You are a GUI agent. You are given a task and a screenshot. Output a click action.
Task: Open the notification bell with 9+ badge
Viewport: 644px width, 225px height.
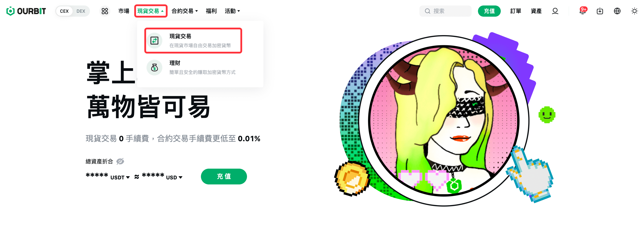[583, 11]
